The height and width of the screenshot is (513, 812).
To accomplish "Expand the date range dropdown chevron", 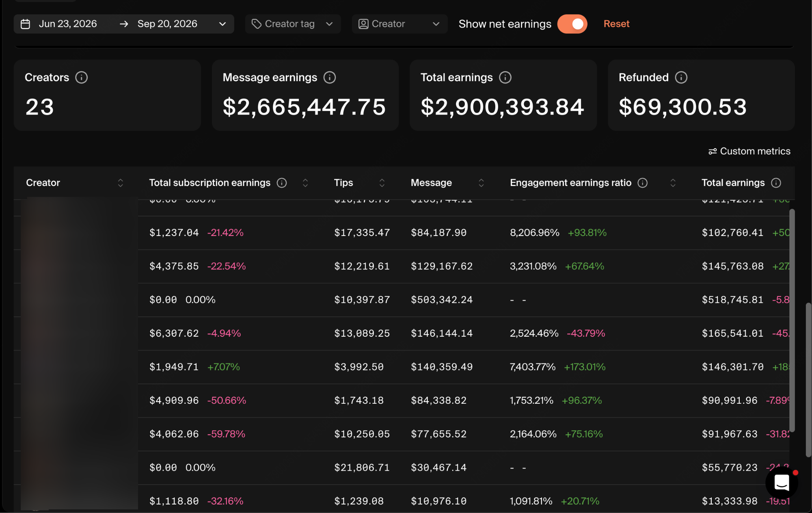I will pos(222,24).
